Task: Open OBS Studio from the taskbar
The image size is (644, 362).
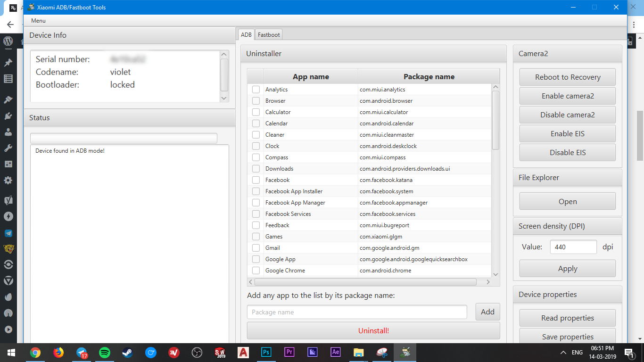Action: [x=197, y=352]
